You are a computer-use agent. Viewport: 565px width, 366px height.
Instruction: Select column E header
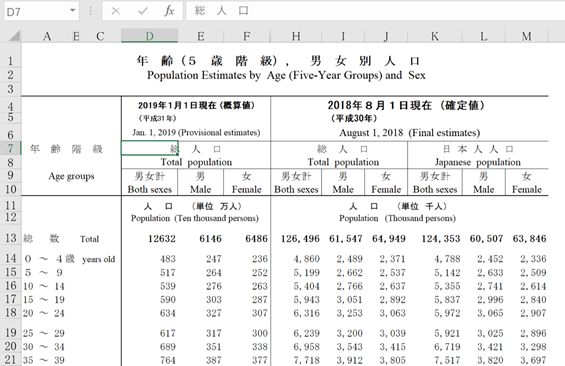[x=201, y=36]
